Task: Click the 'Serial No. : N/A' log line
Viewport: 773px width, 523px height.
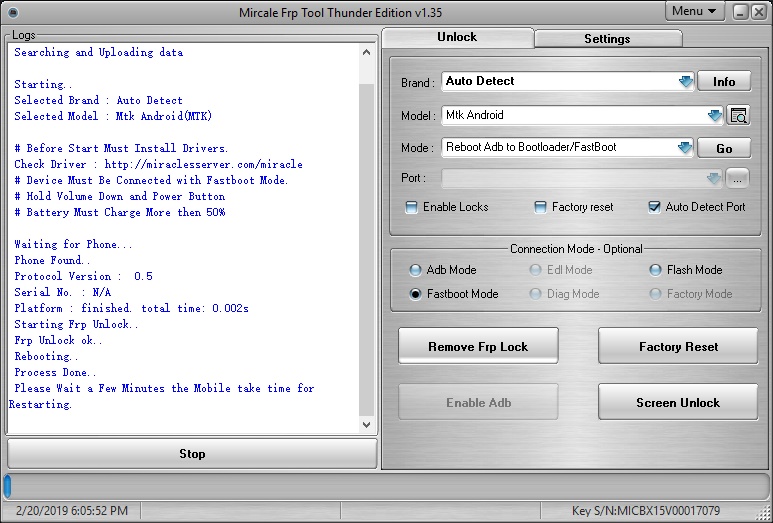Action: (x=63, y=292)
